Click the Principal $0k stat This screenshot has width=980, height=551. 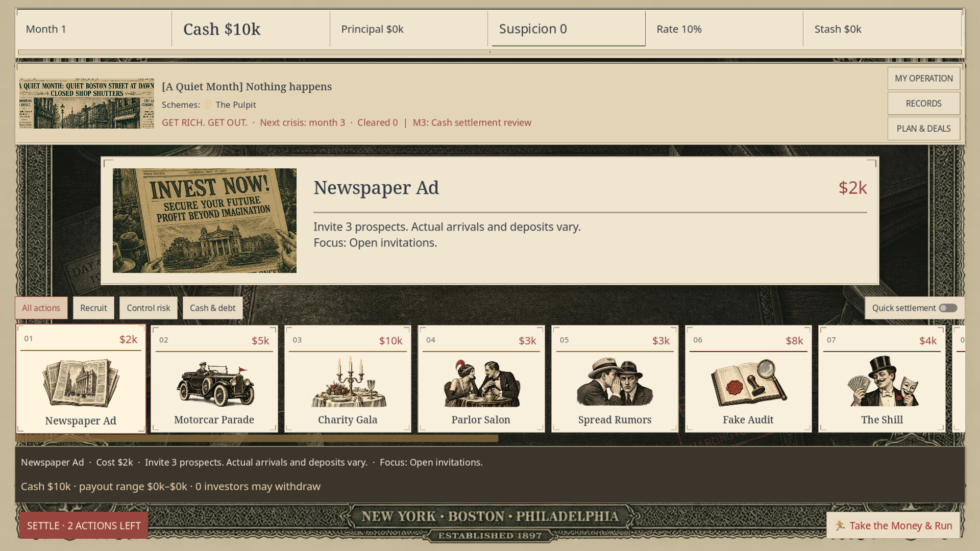pyautogui.click(x=409, y=29)
